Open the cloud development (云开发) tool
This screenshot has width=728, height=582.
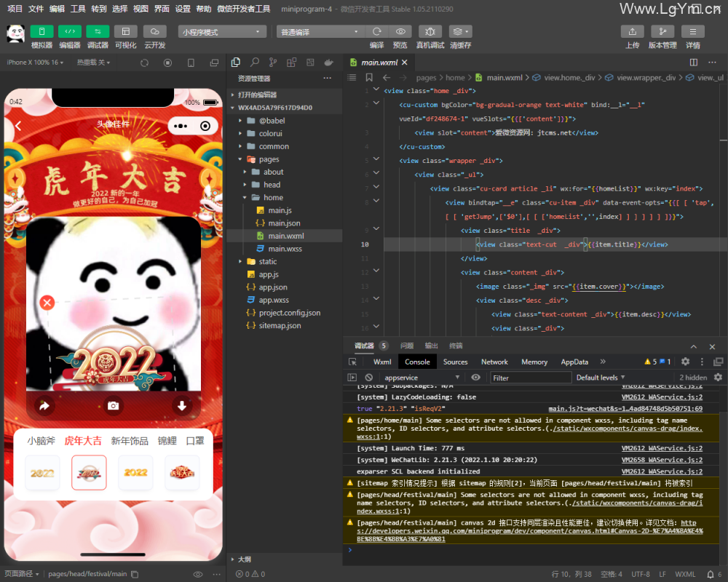pos(154,31)
